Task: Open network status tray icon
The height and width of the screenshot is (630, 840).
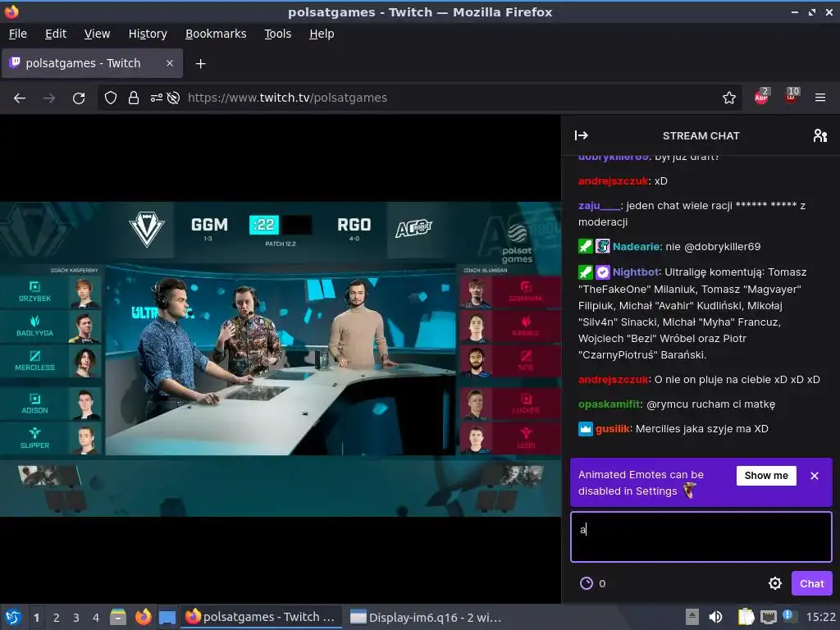Action: [768, 617]
